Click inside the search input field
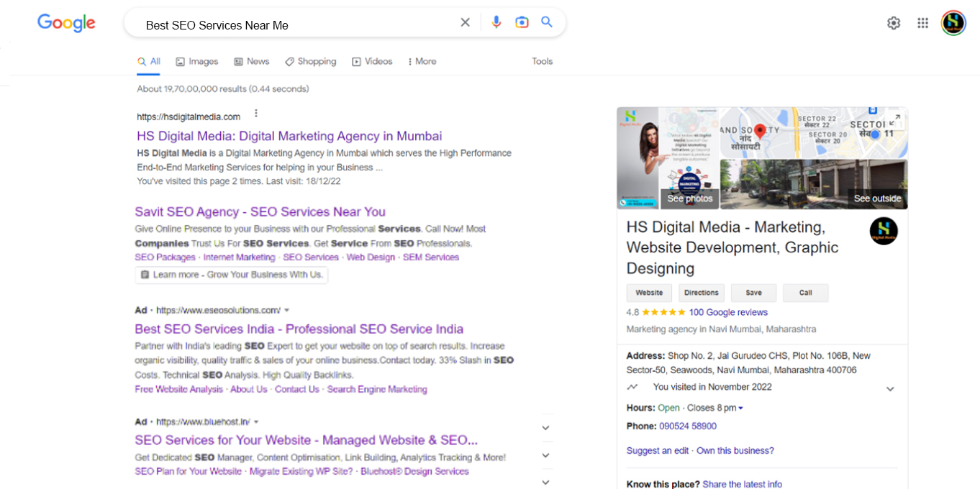The image size is (980, 489). pos(288,25)
